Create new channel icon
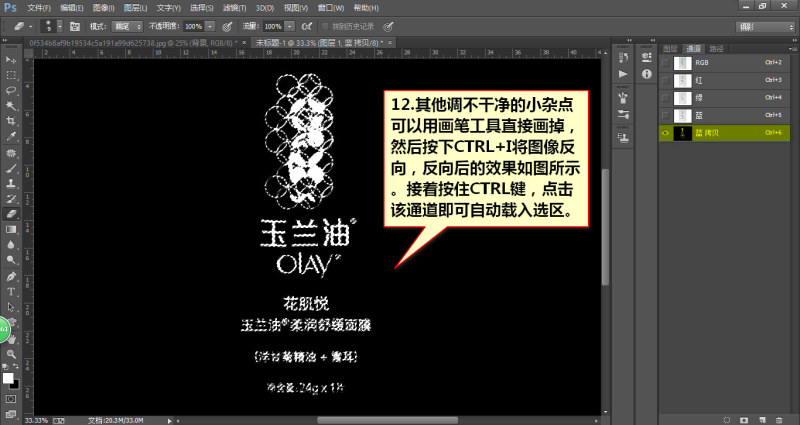This screenshot has height=425, width=800. click(x=761, y=420)
